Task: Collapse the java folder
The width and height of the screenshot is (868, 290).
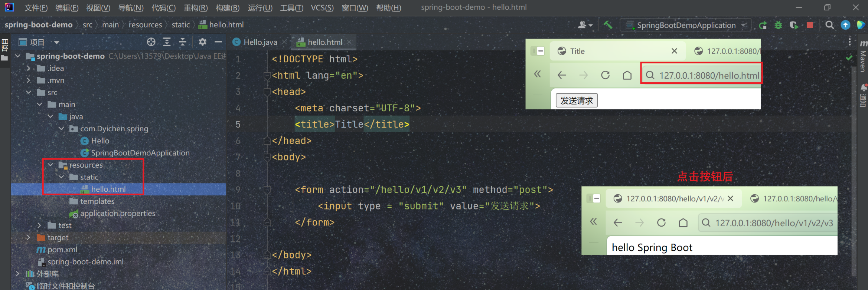Action: [x=50, y=116]
